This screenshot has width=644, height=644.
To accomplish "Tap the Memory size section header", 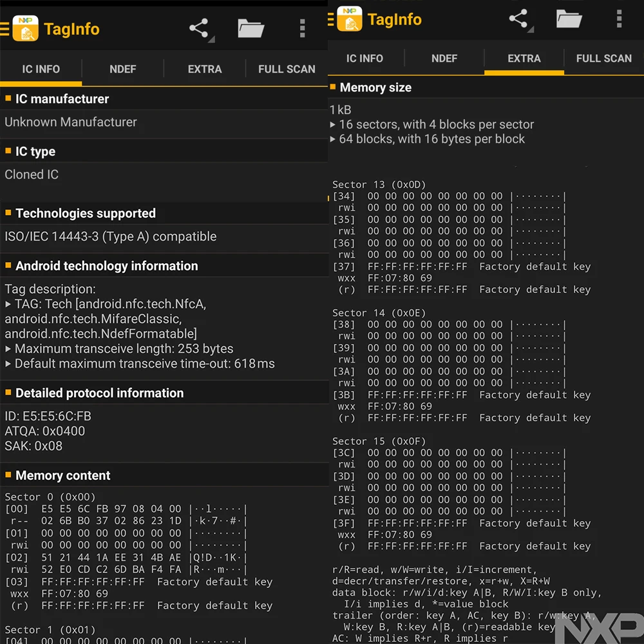I will (486, 88).
